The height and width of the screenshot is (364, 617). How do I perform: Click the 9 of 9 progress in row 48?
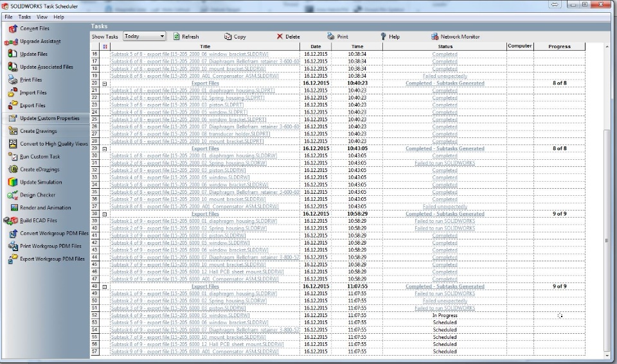point(559,286)
